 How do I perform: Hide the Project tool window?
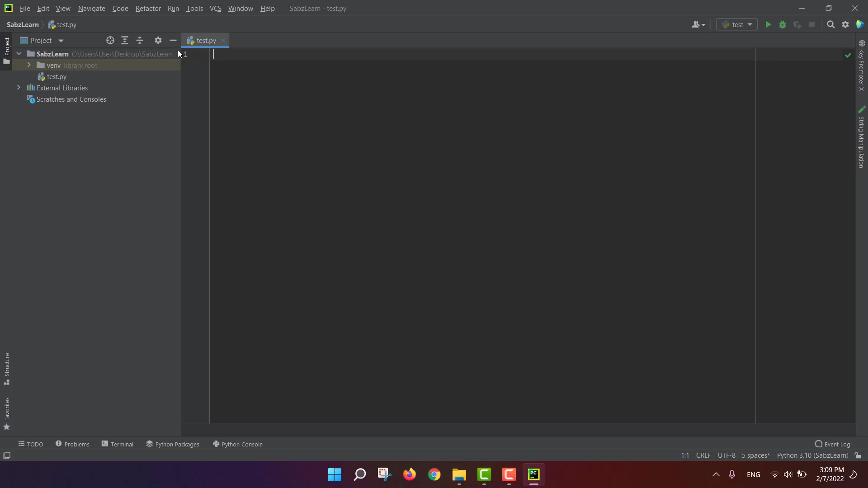(173, 41)
